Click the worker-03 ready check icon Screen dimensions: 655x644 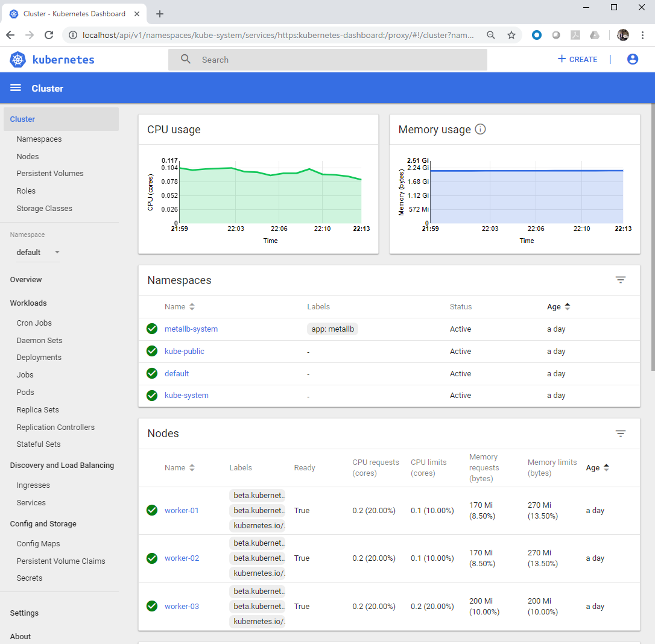point(152,606)
